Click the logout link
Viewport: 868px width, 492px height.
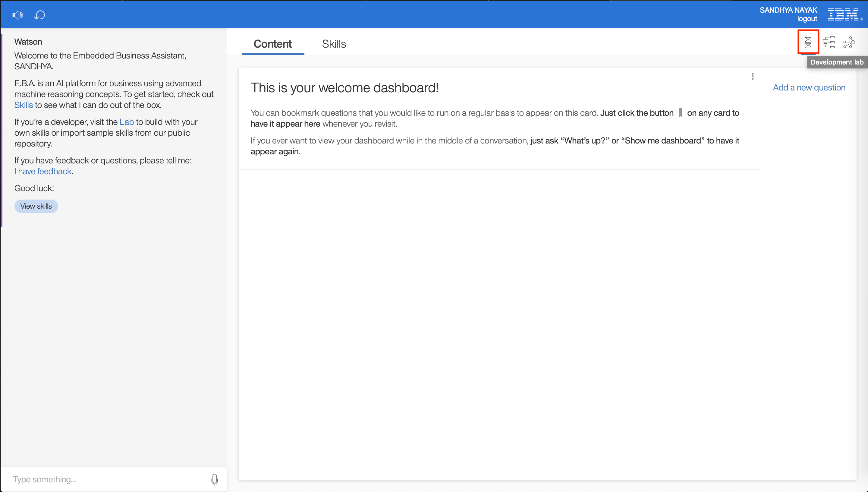point(807,19)
